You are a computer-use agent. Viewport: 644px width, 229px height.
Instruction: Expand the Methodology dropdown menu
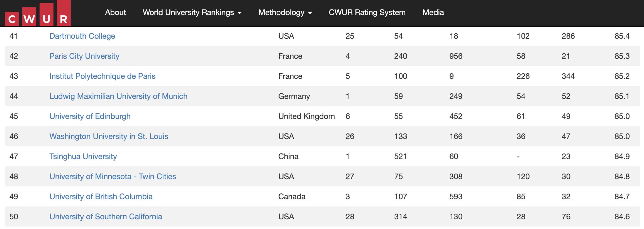click(285, 13)
